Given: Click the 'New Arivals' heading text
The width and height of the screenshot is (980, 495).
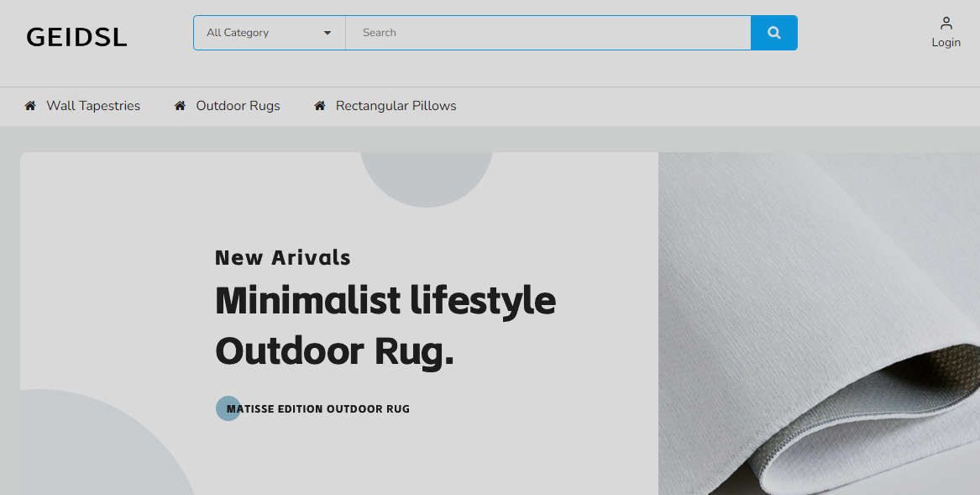Looking at the screenshot, I should pos(282,257).
